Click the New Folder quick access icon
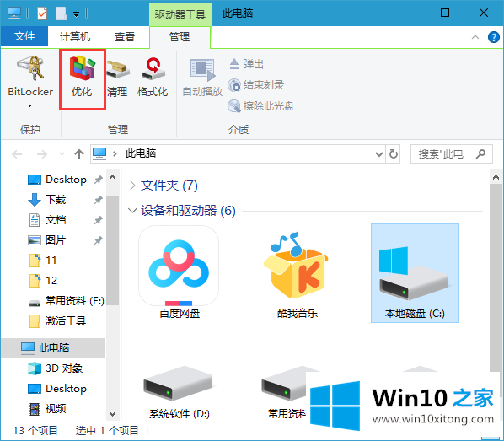Screen dimensions: 504x441 (x=61, y=13)
